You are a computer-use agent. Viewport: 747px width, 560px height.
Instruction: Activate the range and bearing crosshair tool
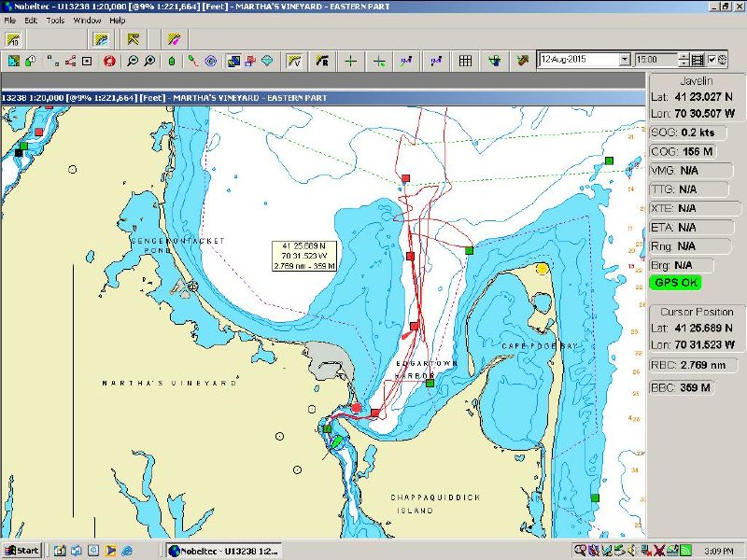coord(349,62)
